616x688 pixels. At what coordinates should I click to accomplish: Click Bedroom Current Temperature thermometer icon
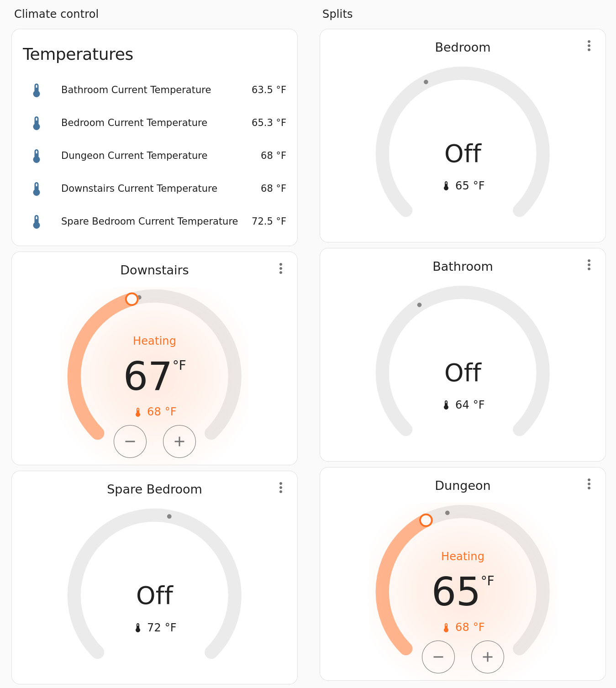(x=37, y=123)
